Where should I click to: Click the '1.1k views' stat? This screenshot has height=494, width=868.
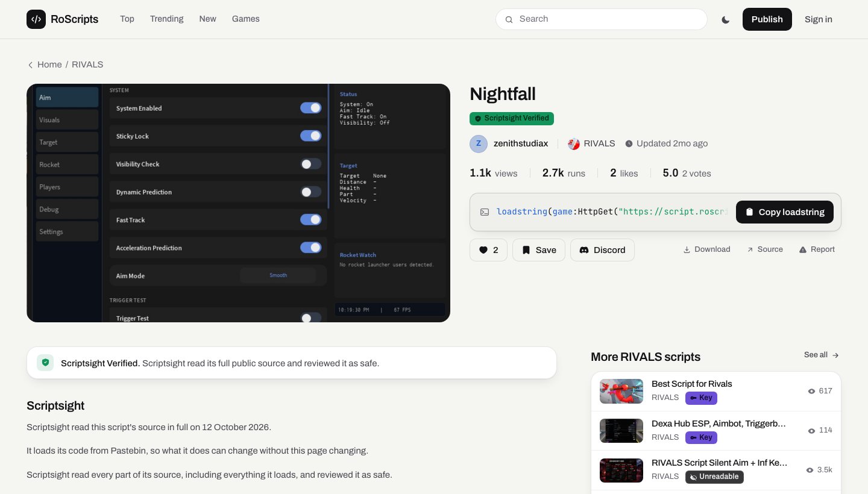pos(494,174)
